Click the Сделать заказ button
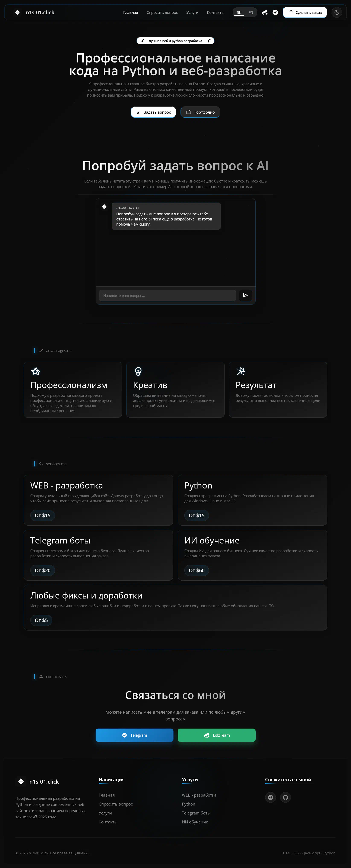Screen dimensions: 351x868 pos(305,12)
